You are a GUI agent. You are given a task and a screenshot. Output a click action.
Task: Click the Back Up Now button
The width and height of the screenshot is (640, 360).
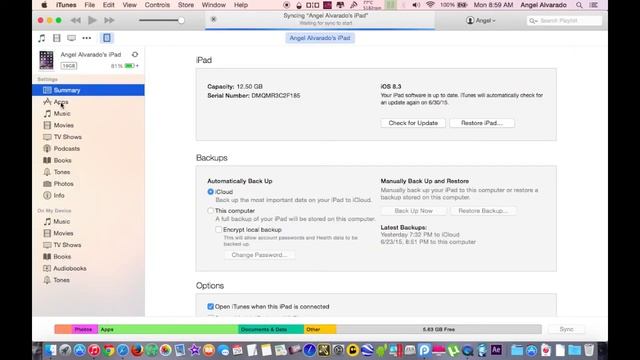(x=413, y=211)
